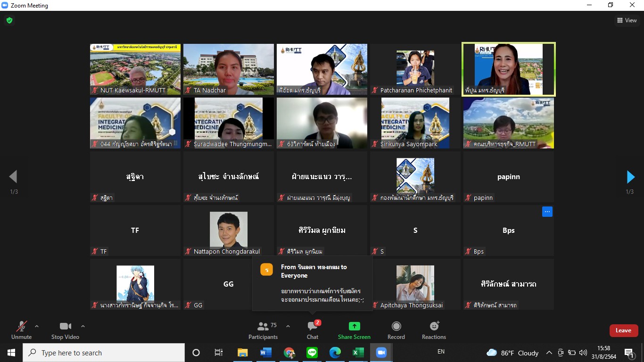Image resolution: width=644 pixels, height=362 pixels.
Task: Stop Video camera toggle
Action: click(65, 330)
